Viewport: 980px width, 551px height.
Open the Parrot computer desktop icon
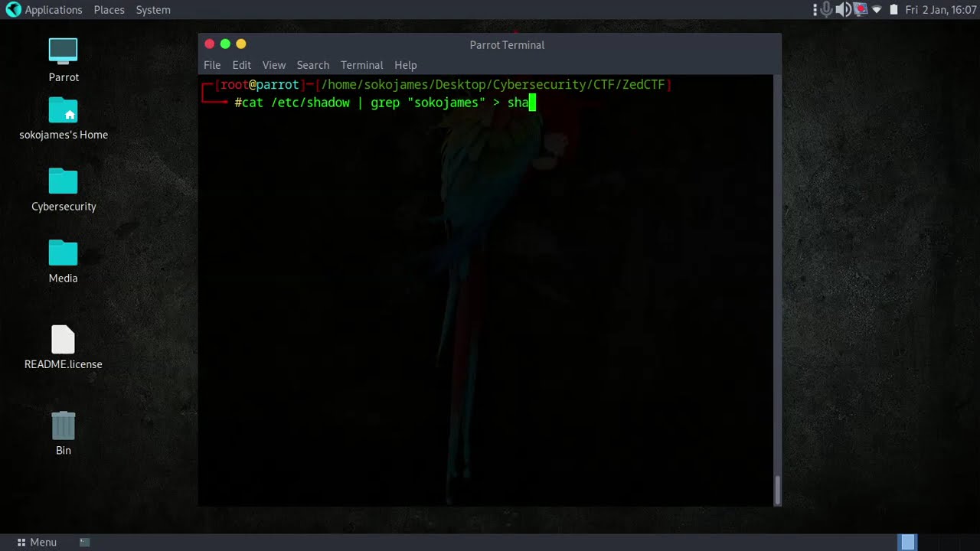64,51
